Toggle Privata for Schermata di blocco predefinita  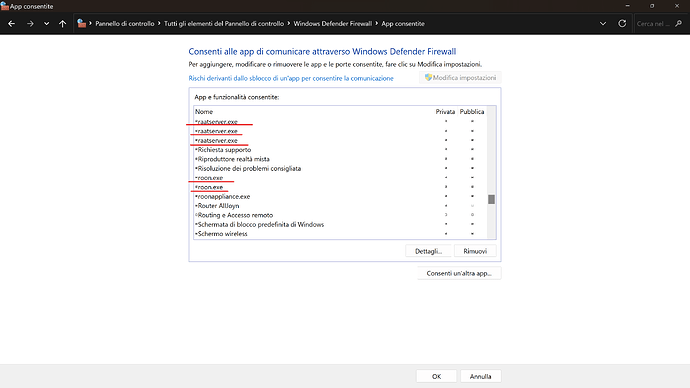[x=446, y=224]
